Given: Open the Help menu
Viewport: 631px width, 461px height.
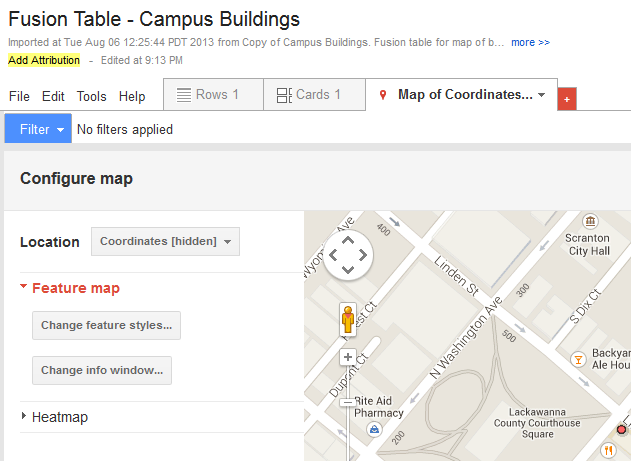Looking at the screenshot, I should (x=132, y=97).
